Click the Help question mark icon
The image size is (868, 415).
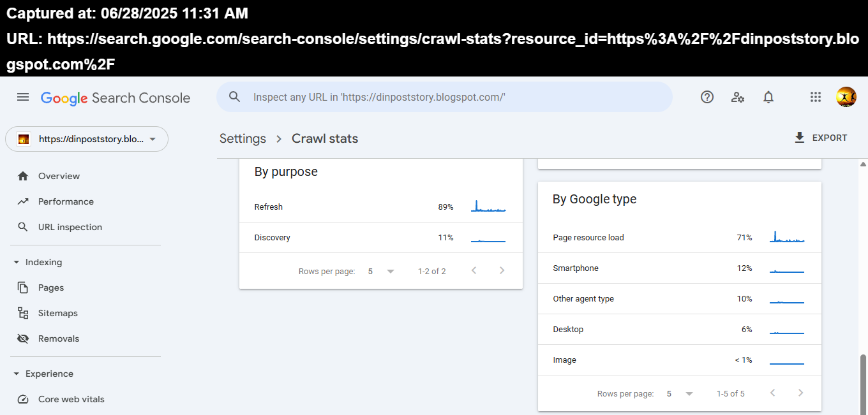(x=707, y=97)
